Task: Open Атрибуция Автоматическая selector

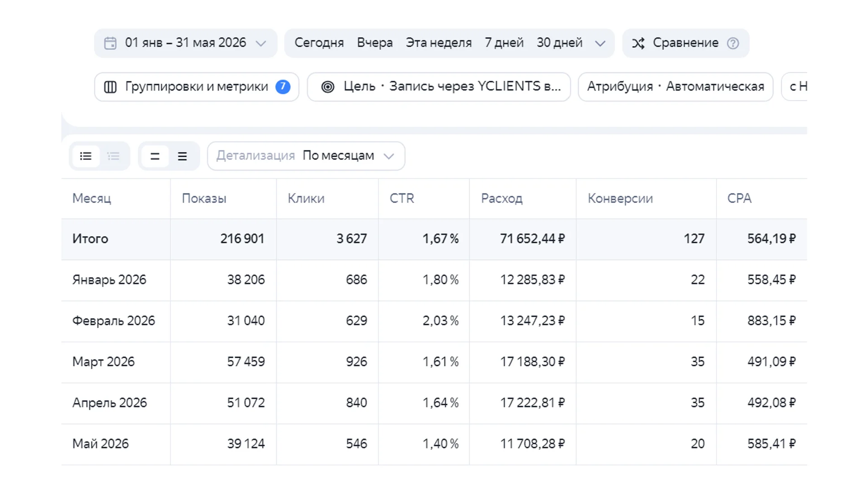Action: coord(675,87)
